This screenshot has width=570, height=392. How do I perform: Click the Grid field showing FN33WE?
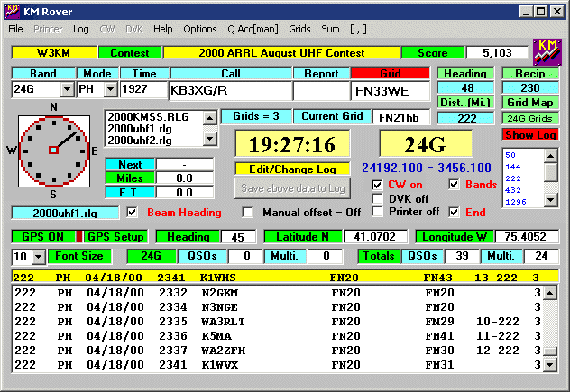(390, 90)
